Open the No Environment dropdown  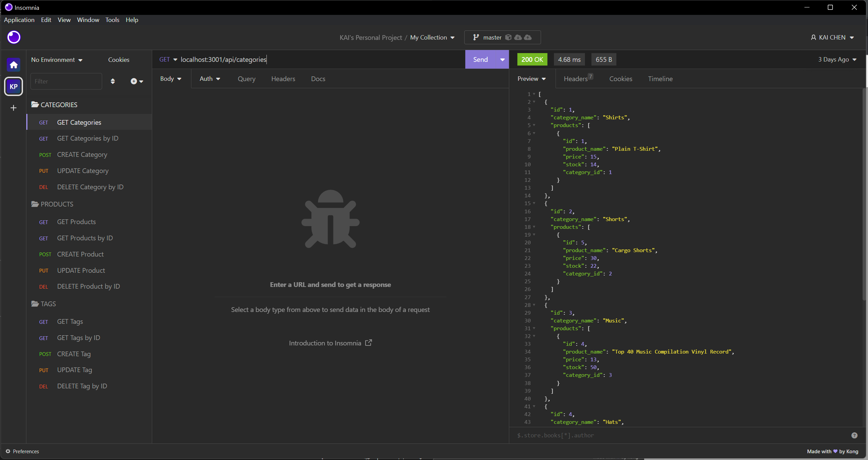[57, 59]
